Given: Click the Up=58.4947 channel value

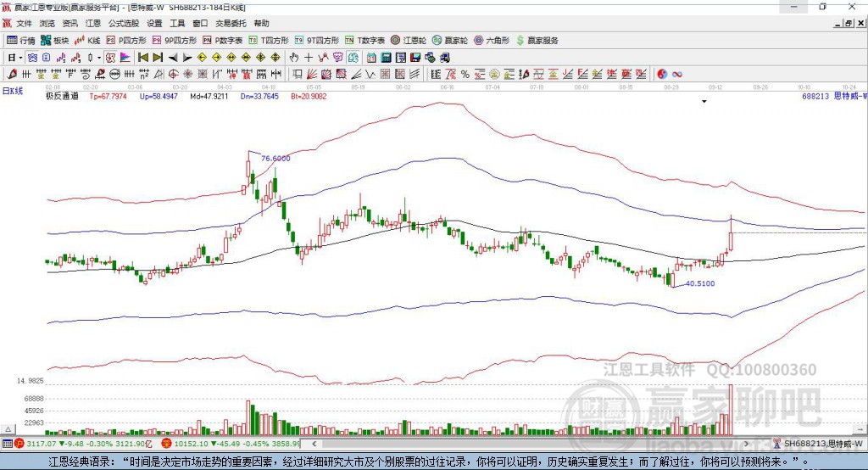Looking at the screenshot, I should pyautogui.click(x=159, y=96).
